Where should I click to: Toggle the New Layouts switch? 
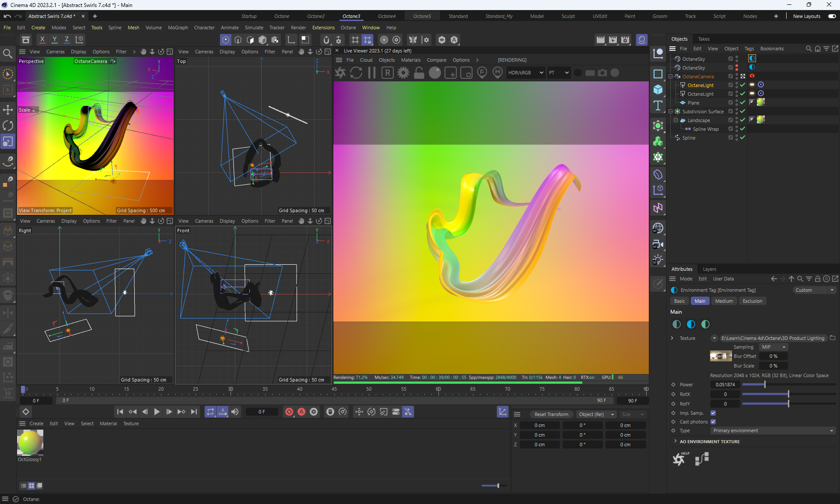[x=832, y=16]
